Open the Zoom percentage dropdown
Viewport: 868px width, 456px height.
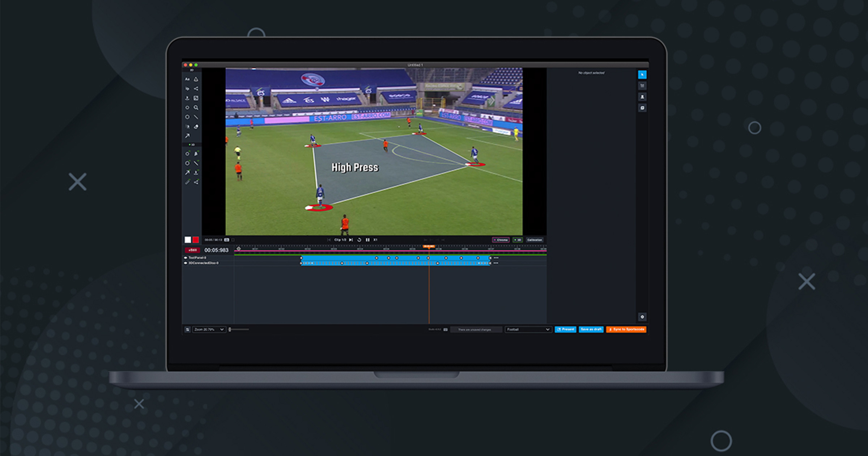[x=210, y=330]
